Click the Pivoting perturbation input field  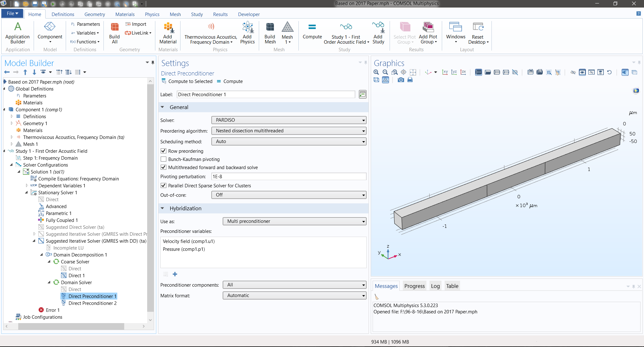point(288,177)
